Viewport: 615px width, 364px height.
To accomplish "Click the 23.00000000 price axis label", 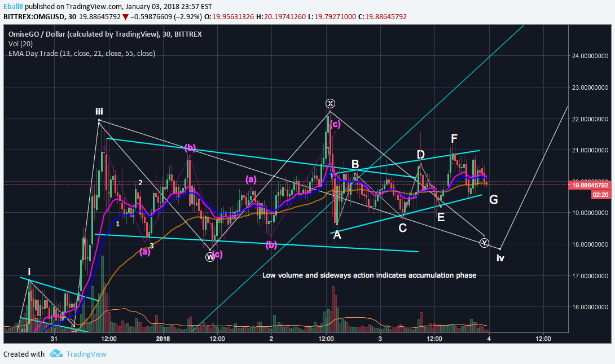I will click(x=590, y=87).
